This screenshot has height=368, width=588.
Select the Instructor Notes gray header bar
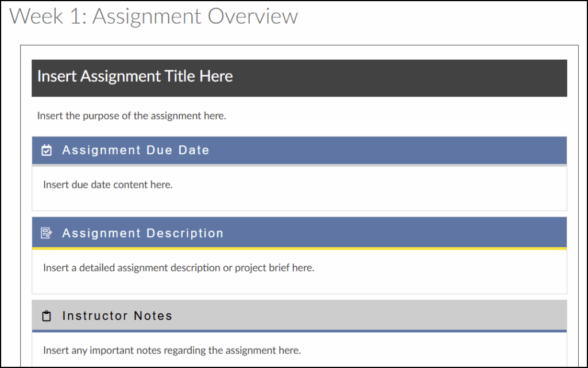coord(299,315)
